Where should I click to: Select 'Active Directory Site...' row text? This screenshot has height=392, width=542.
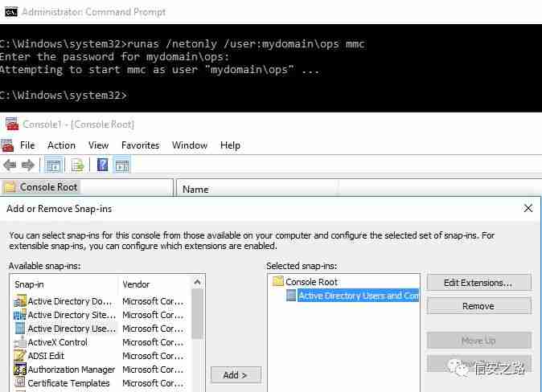tap(72, 315)
